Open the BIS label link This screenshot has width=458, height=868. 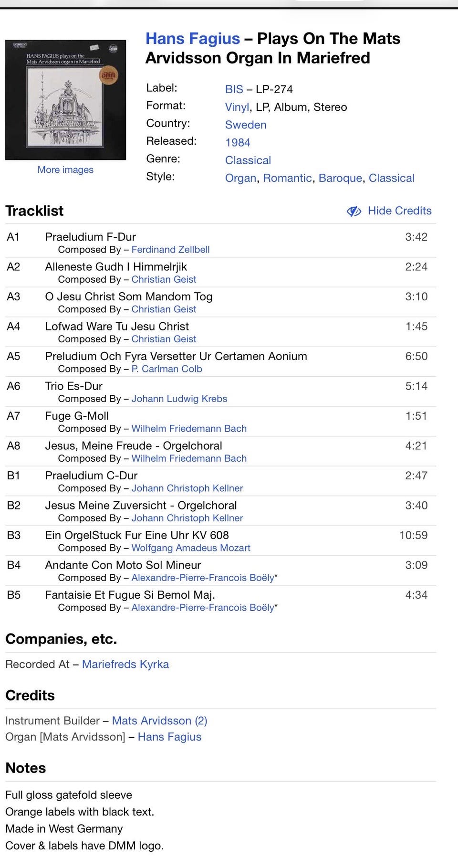click(234, 89)
